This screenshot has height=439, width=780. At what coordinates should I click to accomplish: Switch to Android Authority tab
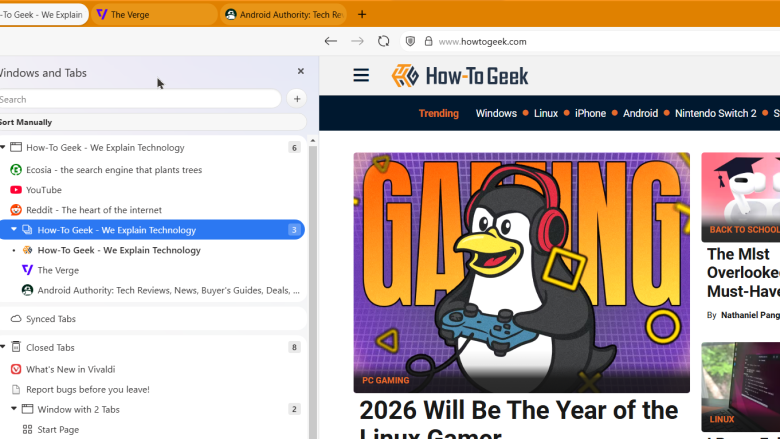coord(283,14)
